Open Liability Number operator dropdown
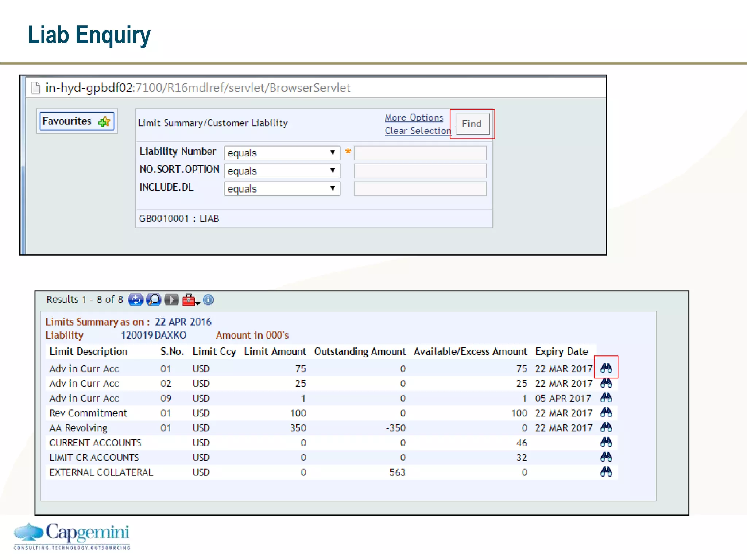The height and width of the screenshot is (560, 747). point(282,153)
